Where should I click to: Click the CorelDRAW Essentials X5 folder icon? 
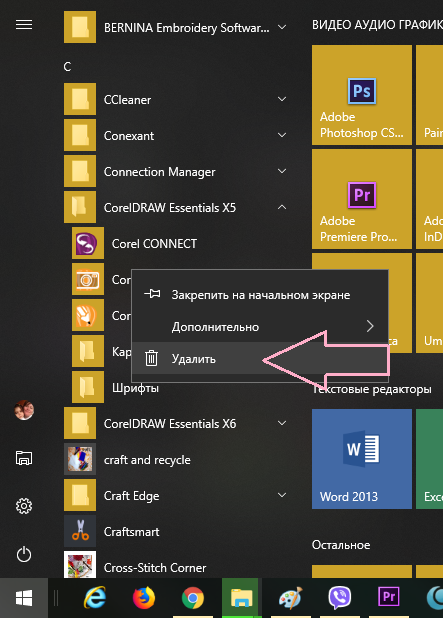click(x=80, y=207)
